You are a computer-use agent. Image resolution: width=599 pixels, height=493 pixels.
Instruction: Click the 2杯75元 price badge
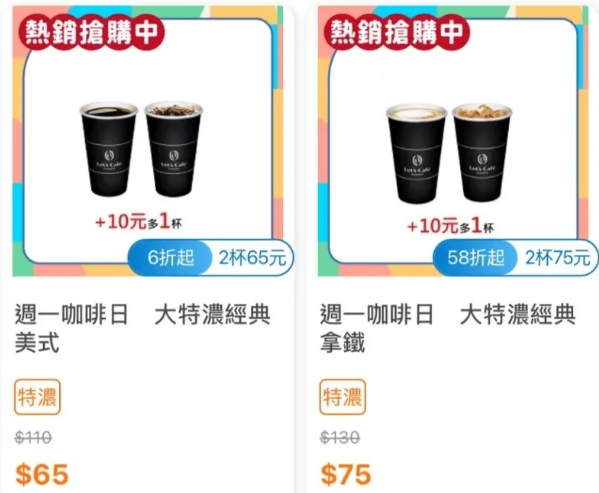[557, 257]
